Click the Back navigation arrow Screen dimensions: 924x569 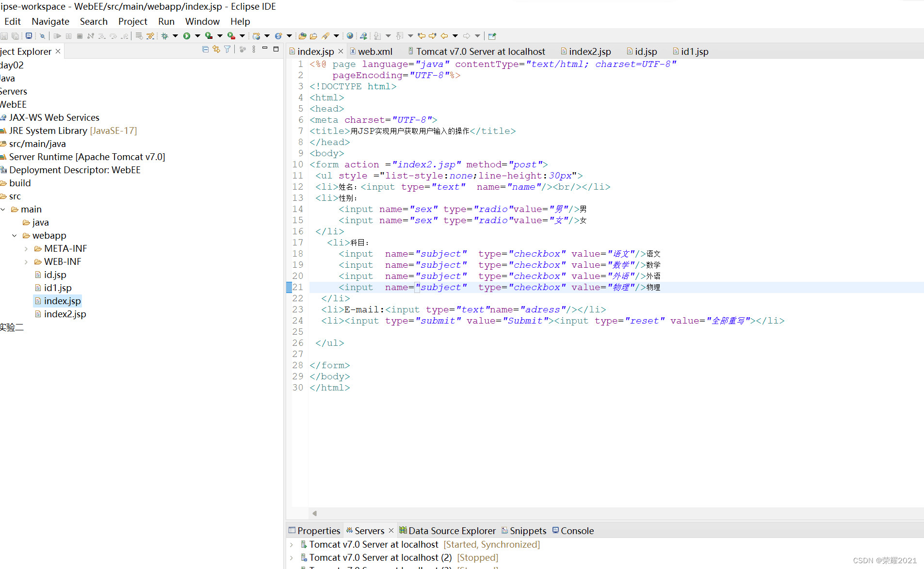point(444,36)
